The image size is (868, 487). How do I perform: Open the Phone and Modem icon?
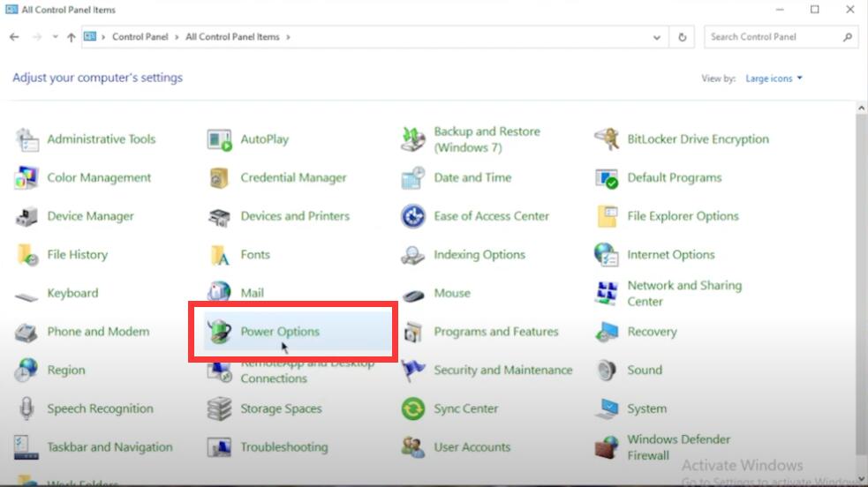click(26, 332)
